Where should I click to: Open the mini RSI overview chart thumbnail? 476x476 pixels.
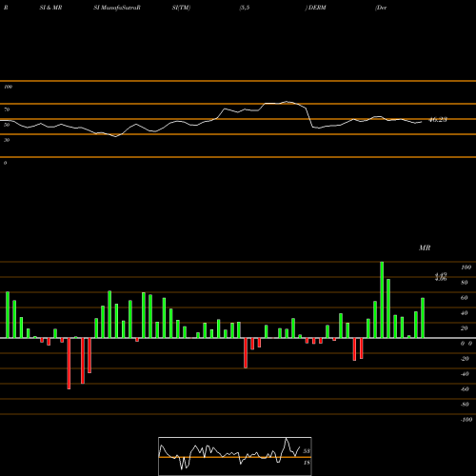pyautogui.click(x=235, y=456)
